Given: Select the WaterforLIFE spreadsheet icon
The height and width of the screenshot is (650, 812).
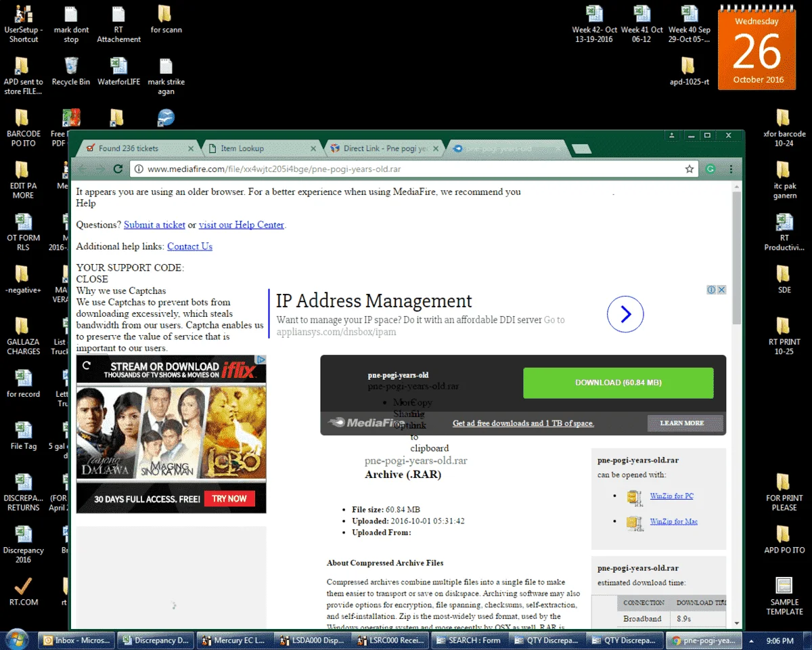Looking at the screenshot, I should [118, 71].
